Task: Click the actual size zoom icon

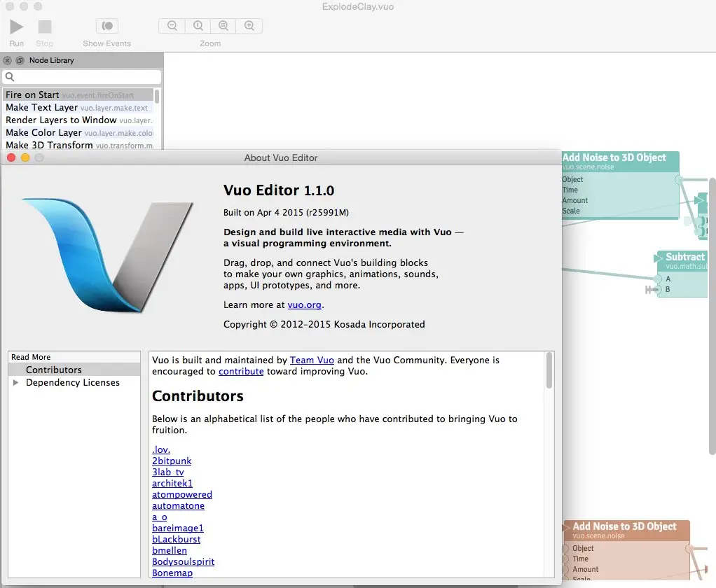Action: coord(198,25)
